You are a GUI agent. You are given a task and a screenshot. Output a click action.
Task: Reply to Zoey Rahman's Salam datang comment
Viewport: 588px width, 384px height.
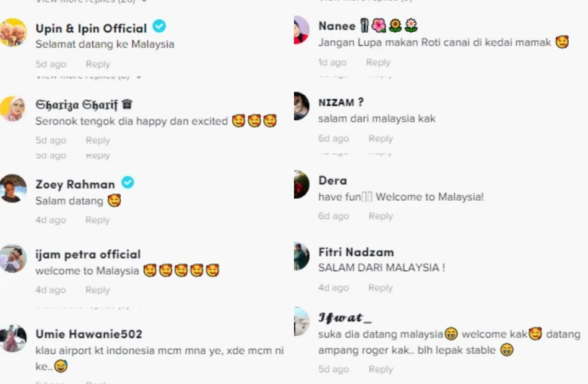98,220
